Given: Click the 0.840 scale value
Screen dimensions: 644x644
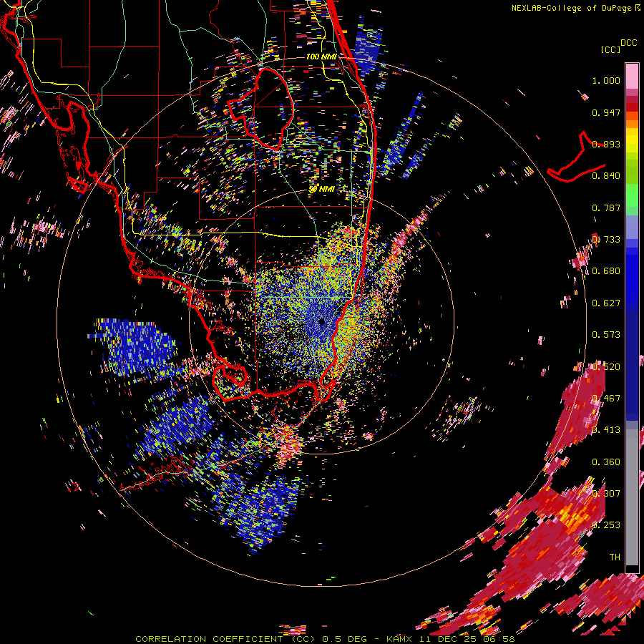Looking at the screenshot, I should [x=606, y=176].
